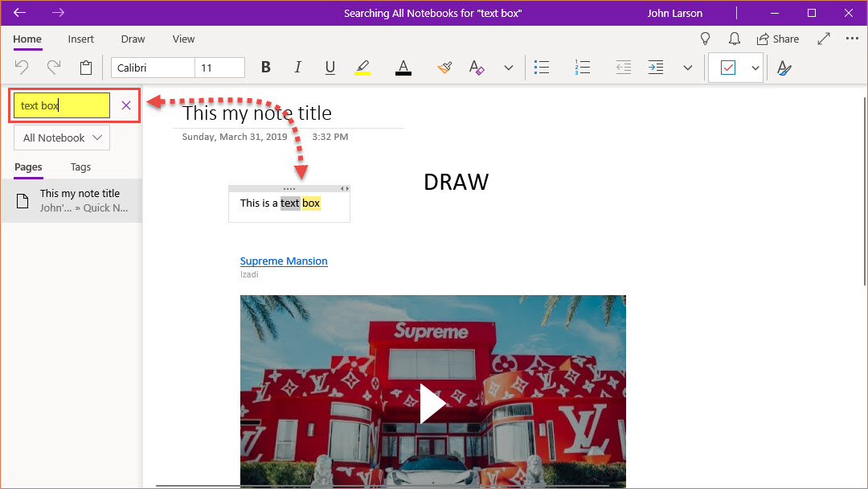Click the Paste clipboard icon
Image resolution: width=868 pixels, height=489 pixels.
point(86,68)
